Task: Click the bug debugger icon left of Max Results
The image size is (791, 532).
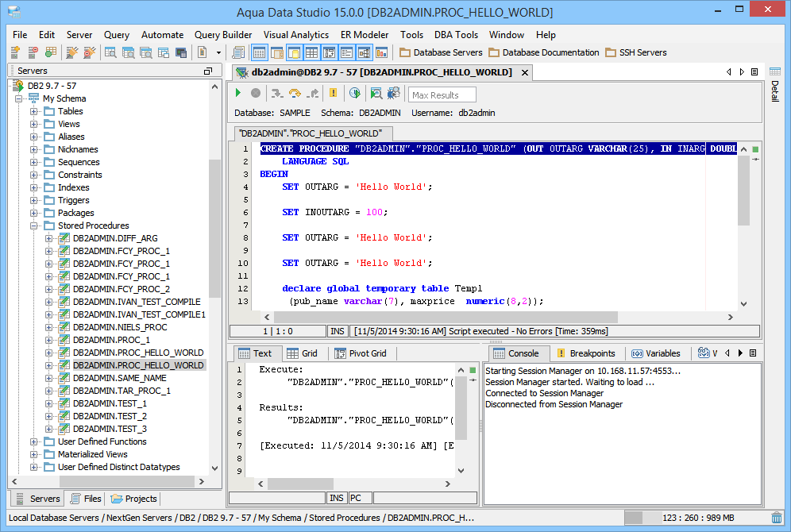Action: click(x=393, y=94)
